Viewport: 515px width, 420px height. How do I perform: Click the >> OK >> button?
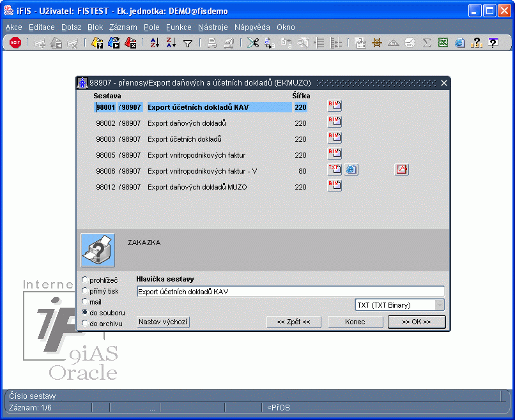pos(417,322)
